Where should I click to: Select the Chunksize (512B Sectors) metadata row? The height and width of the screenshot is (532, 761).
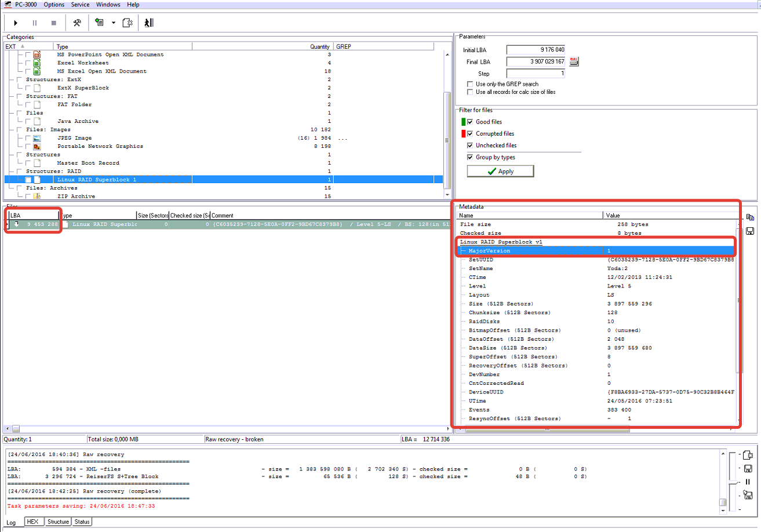[x=597, y=312]
